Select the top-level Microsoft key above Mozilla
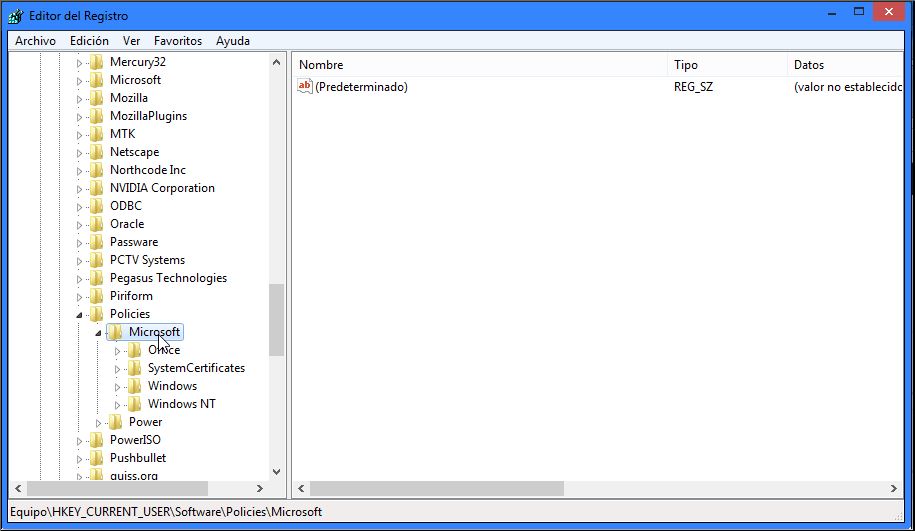915x531 pixels. pyautogui.click(x=135, y=80)
